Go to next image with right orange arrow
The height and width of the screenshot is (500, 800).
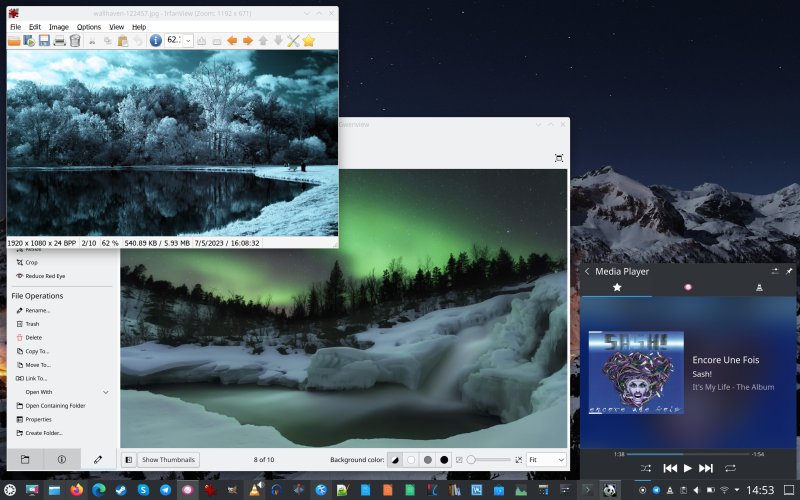246,41
